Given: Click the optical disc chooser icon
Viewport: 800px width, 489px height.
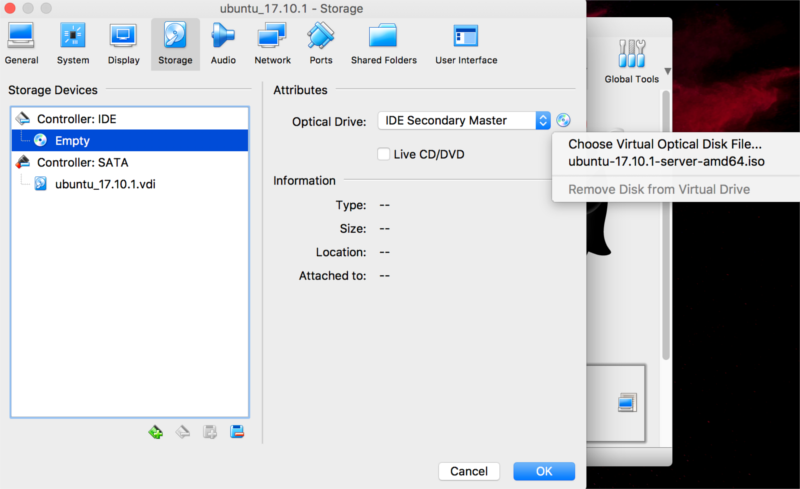Looking at the screenshot, I should [564, 121].
